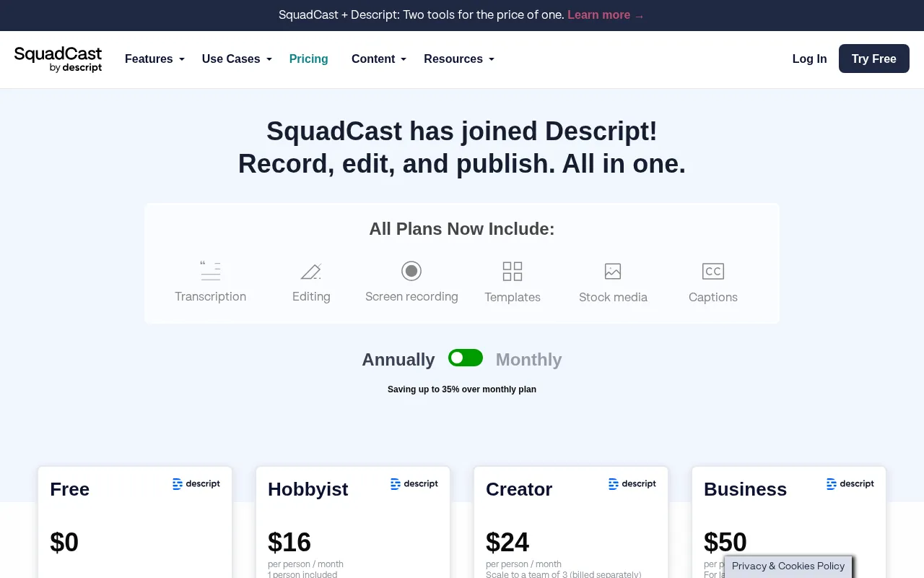The image size is (924, 578).
Task: Click the Descript logo on Business card
Action: (850, 484)
